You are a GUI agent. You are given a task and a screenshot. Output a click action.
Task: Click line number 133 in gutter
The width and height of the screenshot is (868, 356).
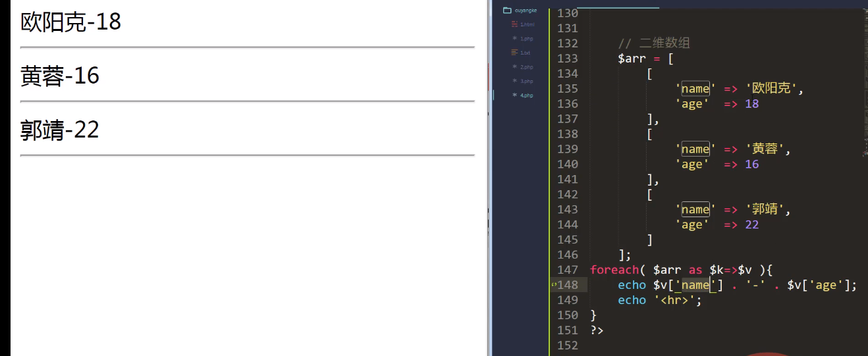(x=567, y=59)
